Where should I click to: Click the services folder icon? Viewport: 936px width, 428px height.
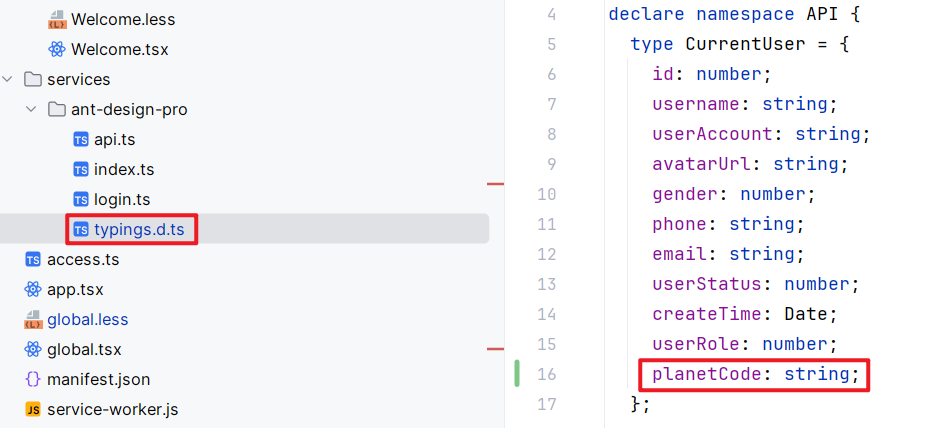[32, 80]
